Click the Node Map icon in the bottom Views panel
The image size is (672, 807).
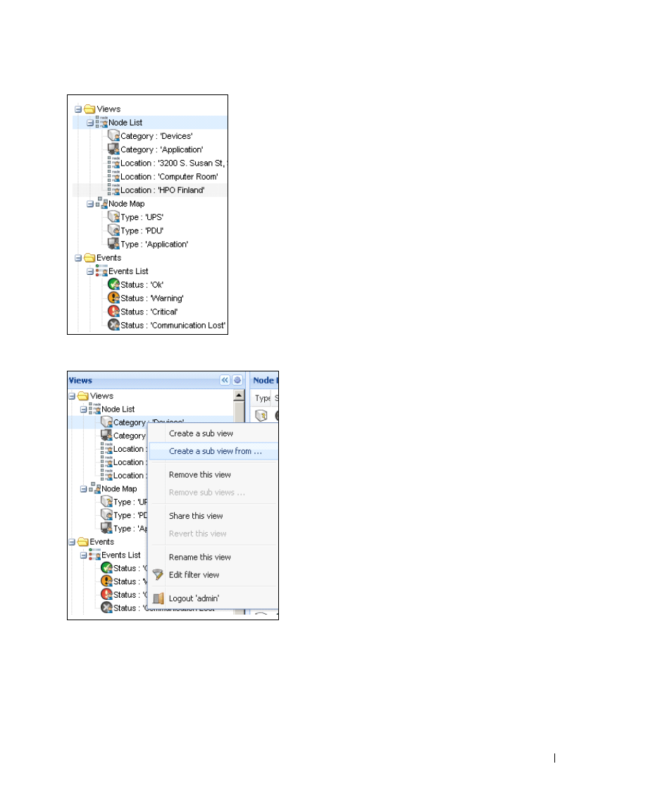click(94, 488)
